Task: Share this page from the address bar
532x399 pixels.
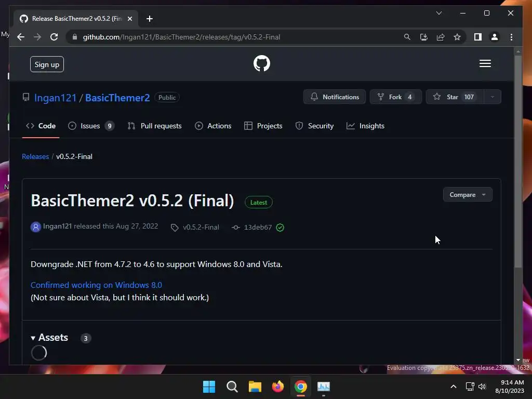Action: (441, 37)
